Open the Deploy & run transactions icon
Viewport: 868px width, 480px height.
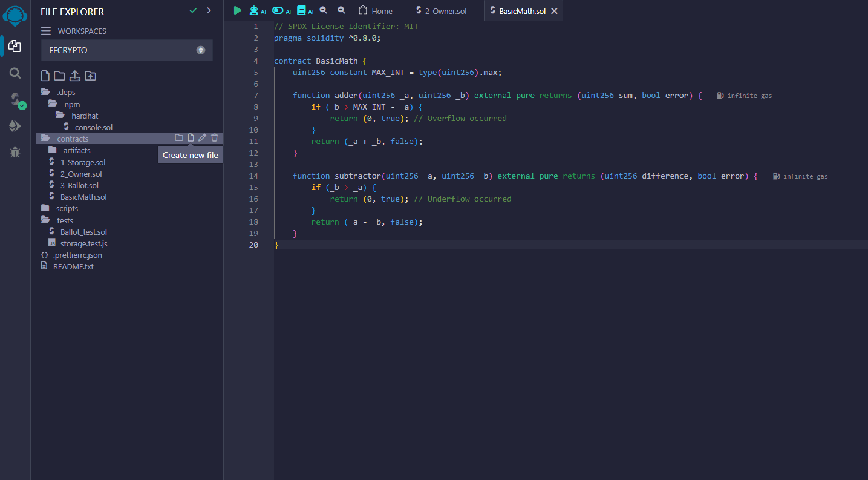pos(15,126)
